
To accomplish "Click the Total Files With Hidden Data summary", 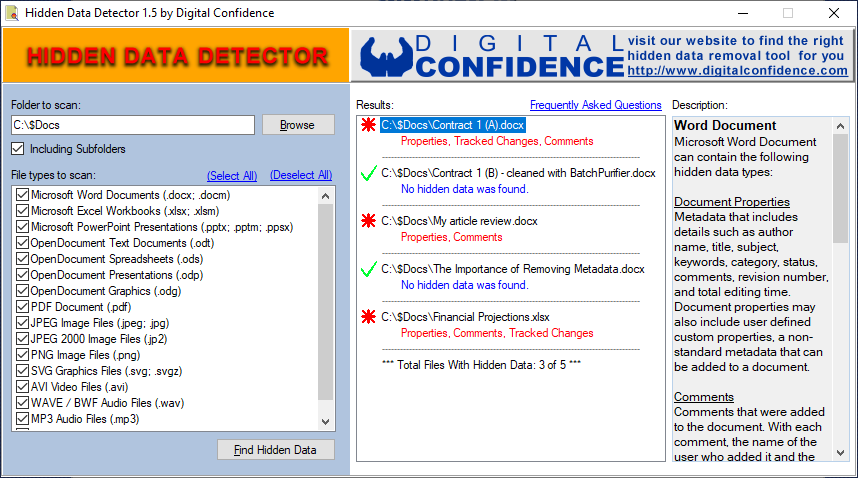I will 481,365.
